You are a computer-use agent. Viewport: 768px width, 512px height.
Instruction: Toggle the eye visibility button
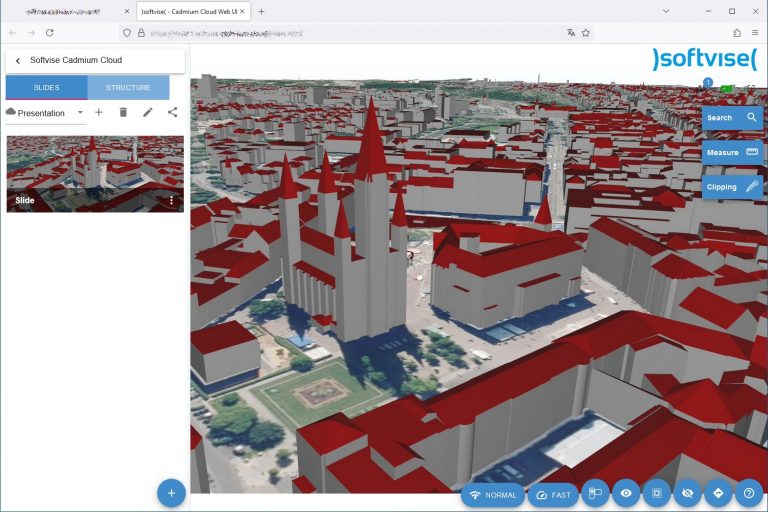coord(626,494)
